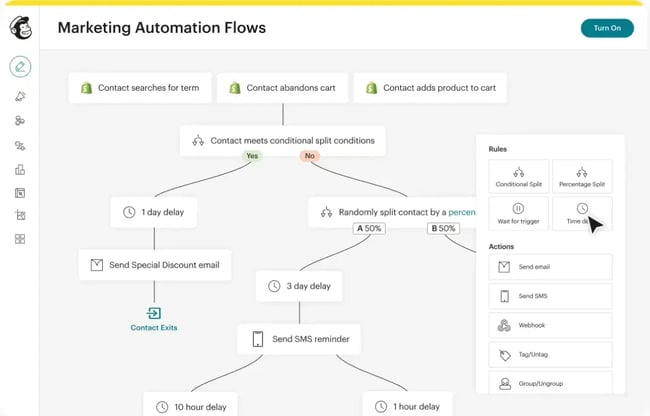Add Tag/Untag action
The image size is (650, 416).
click(551, 355)
